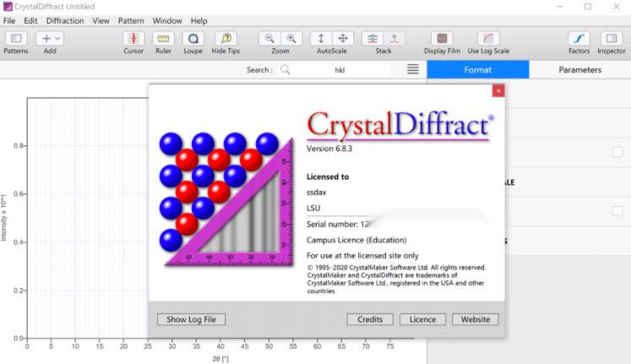Click the Campus Licence (Education) text
The image size is (631, 364).
point(356,240)
